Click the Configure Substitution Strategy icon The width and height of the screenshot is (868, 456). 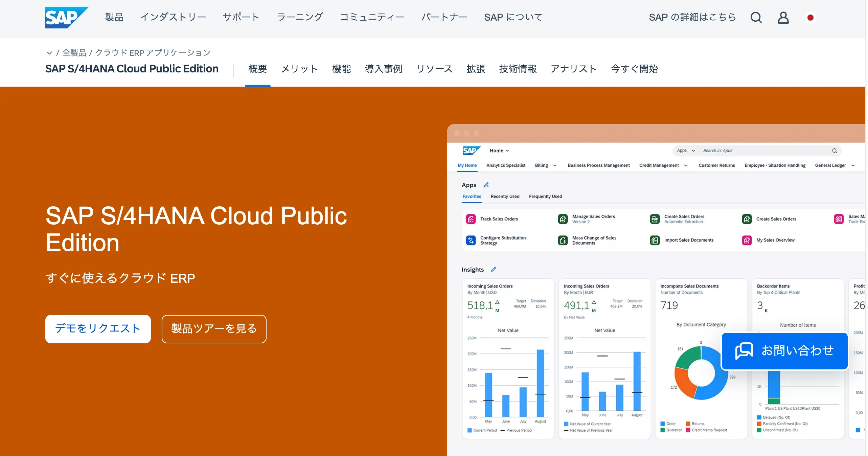pos(471,240)
